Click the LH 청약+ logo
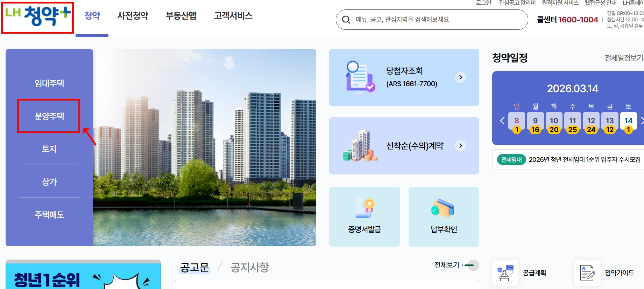644x289 pixels. point(38,16)
